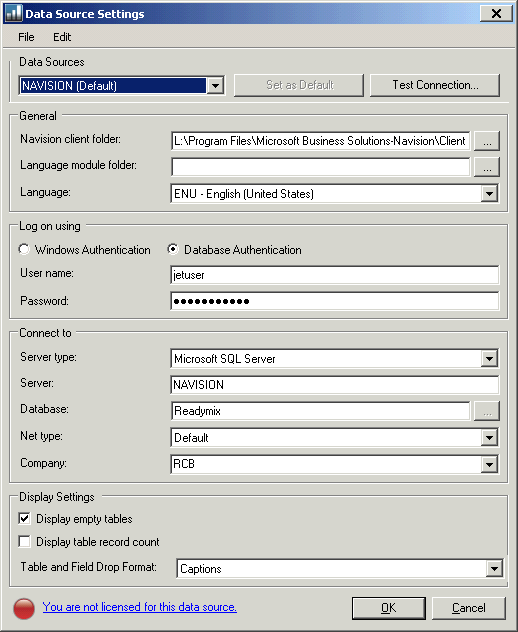Click the User name field

click(335, 275)
